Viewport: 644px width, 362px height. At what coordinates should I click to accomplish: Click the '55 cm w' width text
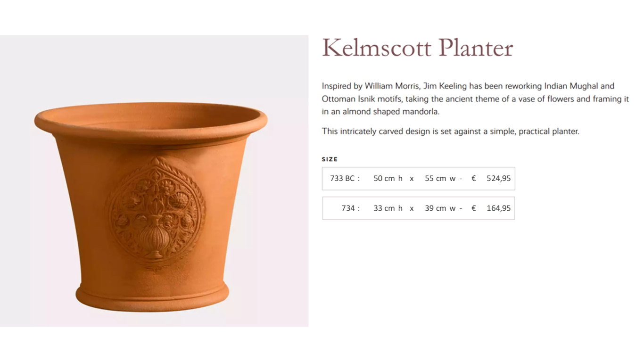tap(440, 179)
